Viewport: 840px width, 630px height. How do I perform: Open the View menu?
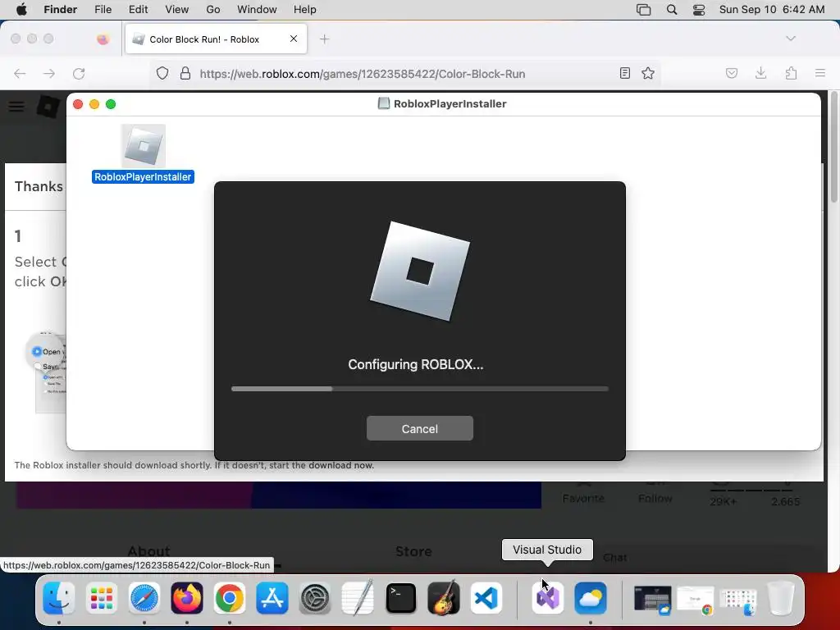176,10
